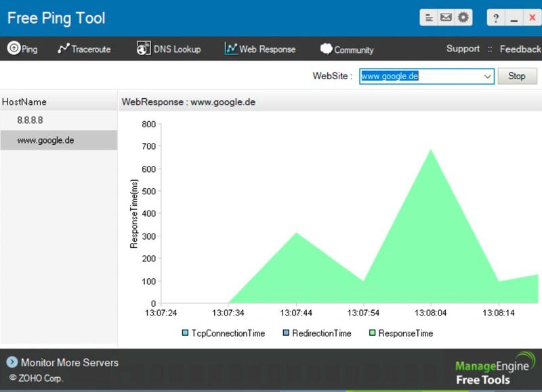Open the Feedback menu item
The height and width of the screenshot is (392, 542).
coord(520,49)
